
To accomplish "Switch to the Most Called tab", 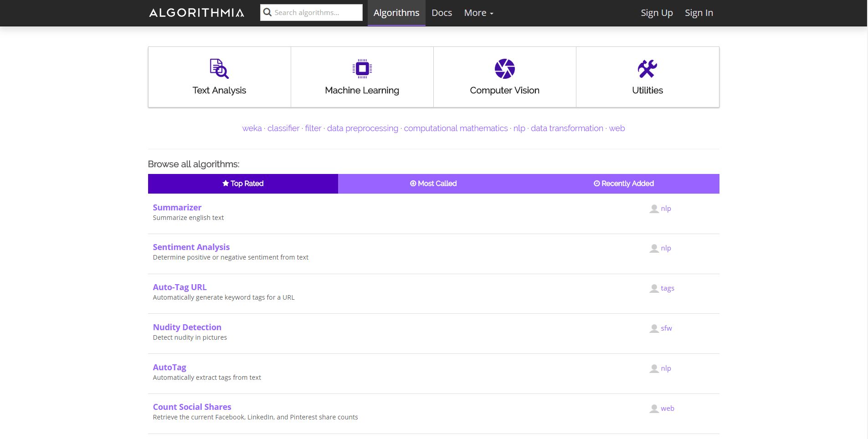I will 433,184.
